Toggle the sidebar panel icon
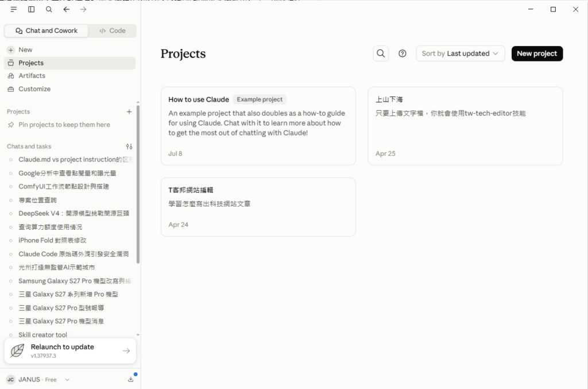The height and width of the screenshot is (389, 588). tap(32, 9)
